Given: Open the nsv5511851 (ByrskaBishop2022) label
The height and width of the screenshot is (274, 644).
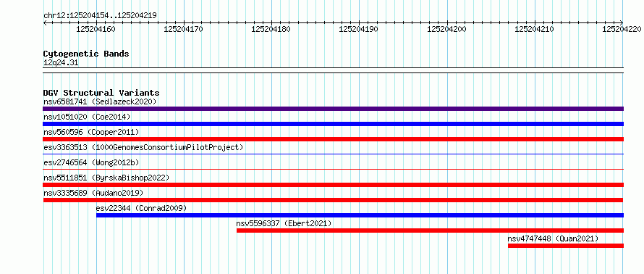Looking at the screenshot, I should click(x=106, y=178).
